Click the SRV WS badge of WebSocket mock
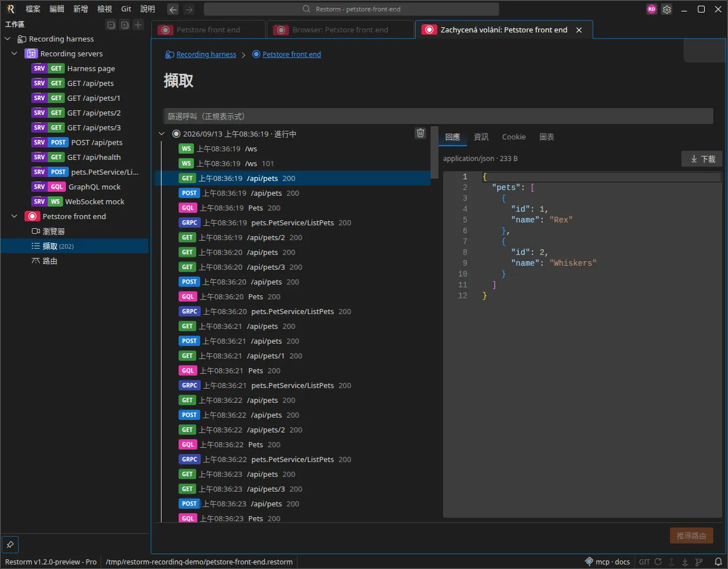 click(x=47, y=202)
